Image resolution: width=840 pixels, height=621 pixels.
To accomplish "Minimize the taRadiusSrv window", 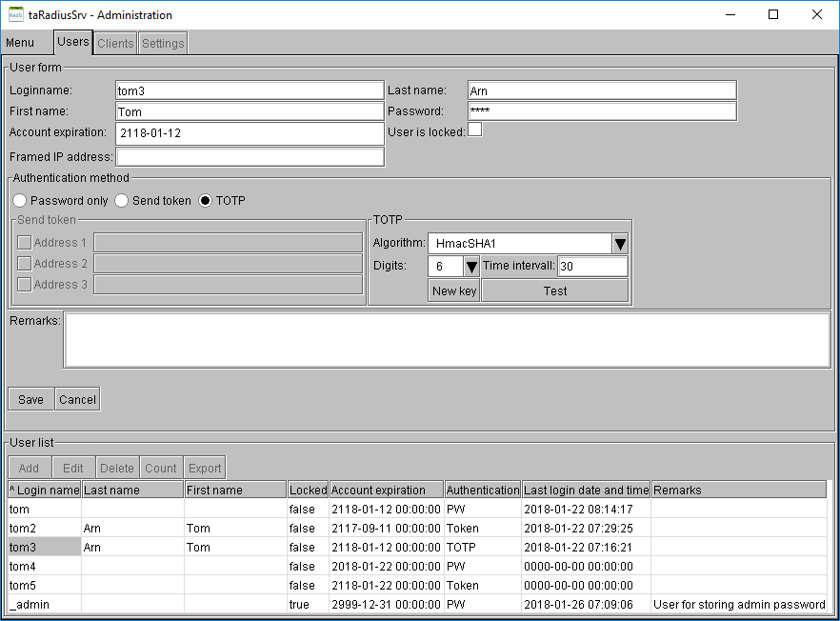I will click(730, 14).
